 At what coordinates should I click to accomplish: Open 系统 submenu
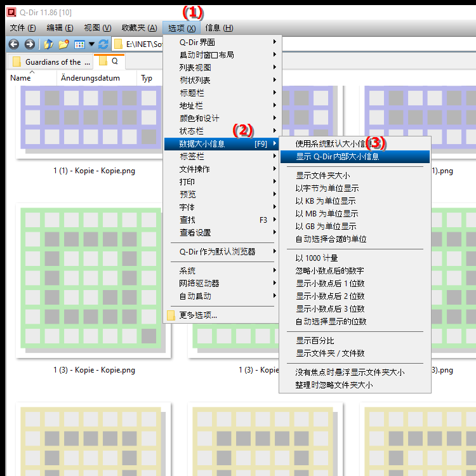click(x=222, y=271)
